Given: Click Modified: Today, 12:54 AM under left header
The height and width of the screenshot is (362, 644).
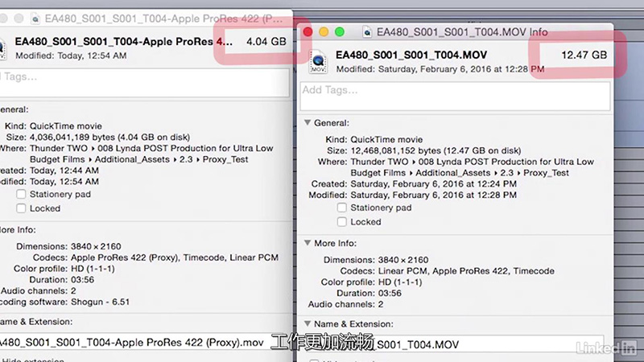Looking at the screenshot, I should coord(71,56).
